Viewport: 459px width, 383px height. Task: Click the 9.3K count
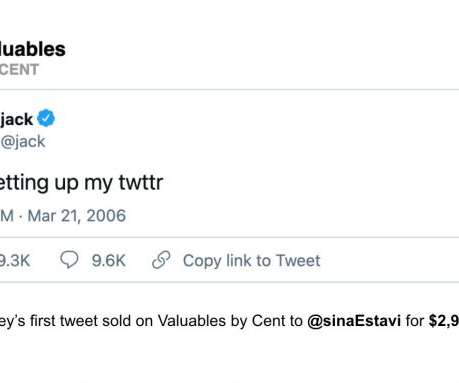click(15, 260)
